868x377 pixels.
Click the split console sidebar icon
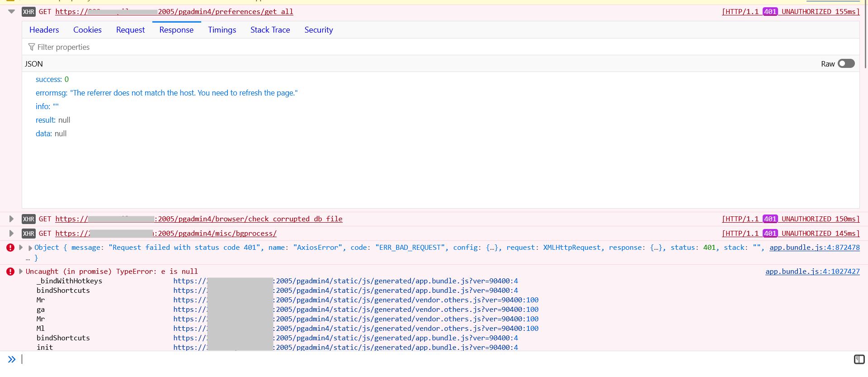(859, 359)
